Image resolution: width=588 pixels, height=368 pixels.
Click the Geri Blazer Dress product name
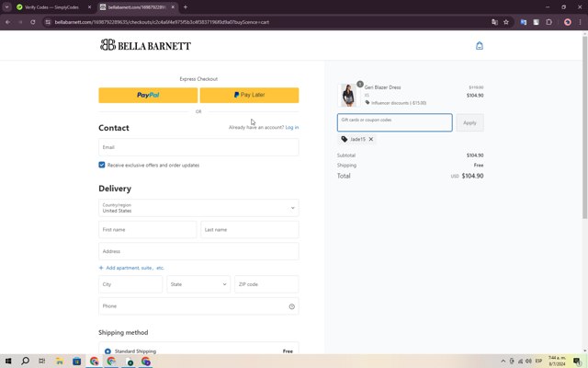pyautogui.click(x=382, y=87)
